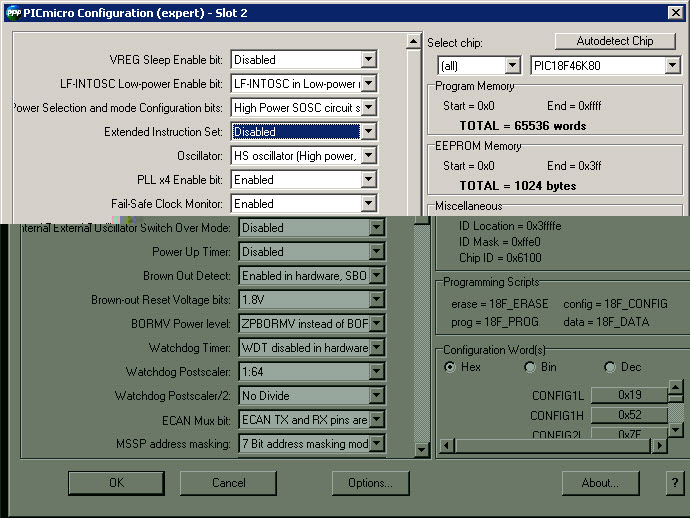
Task: Click the TOTAL = 65536 words text
Action: tap(523, 126)
